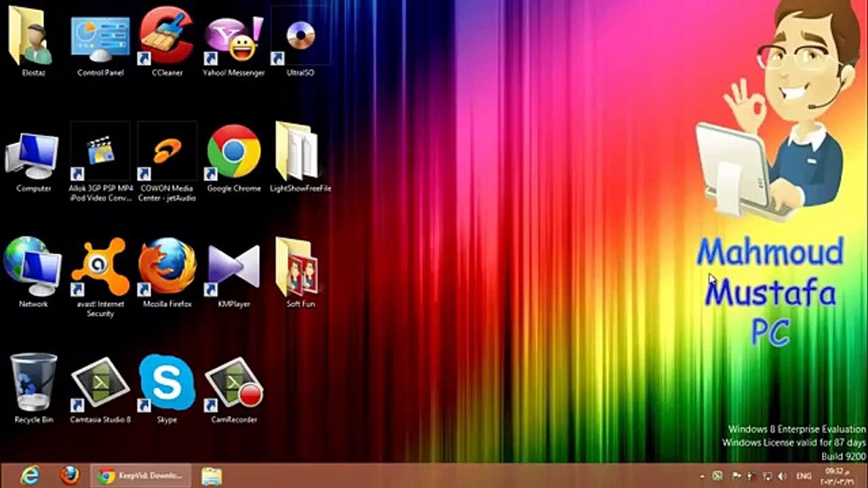Screen dimensions: 868x488
Task: Open the volume speaker icon
Action: (x=783, y=476)
